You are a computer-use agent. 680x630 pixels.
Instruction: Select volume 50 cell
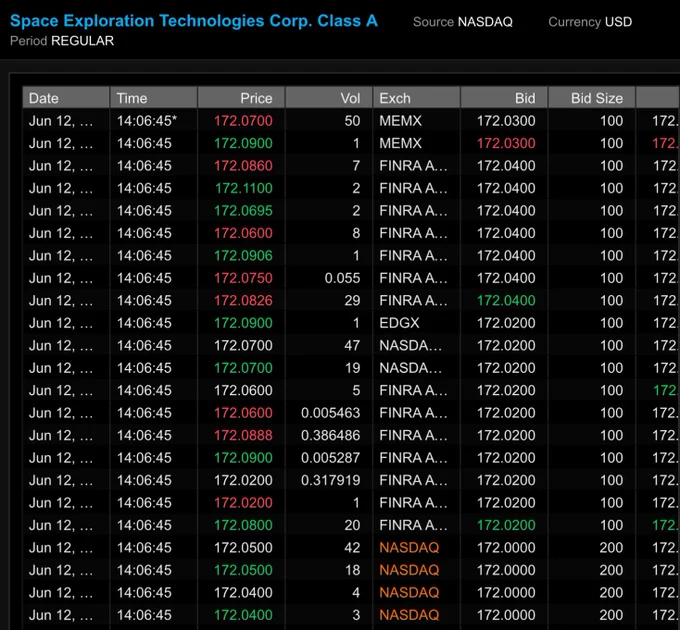tap(352, 121)
